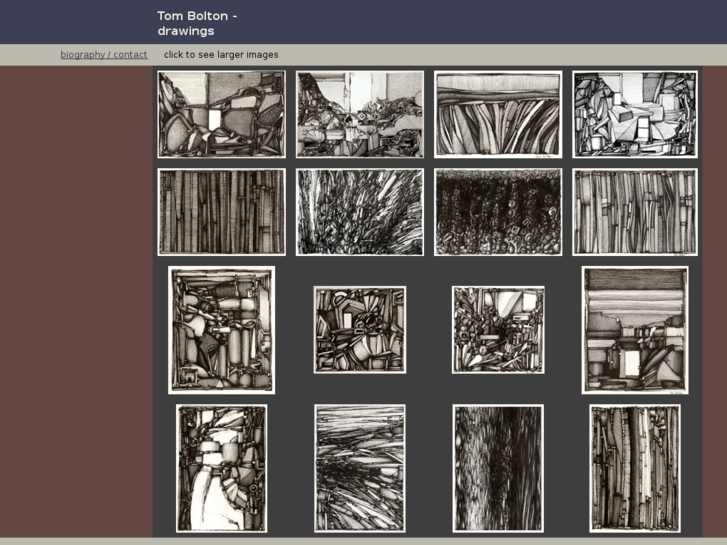Open second-row thumbnail of dark vertical bamboo-like stripes
Image resolution: width=727 pixels, height=545 pixels.
point(222,212)
